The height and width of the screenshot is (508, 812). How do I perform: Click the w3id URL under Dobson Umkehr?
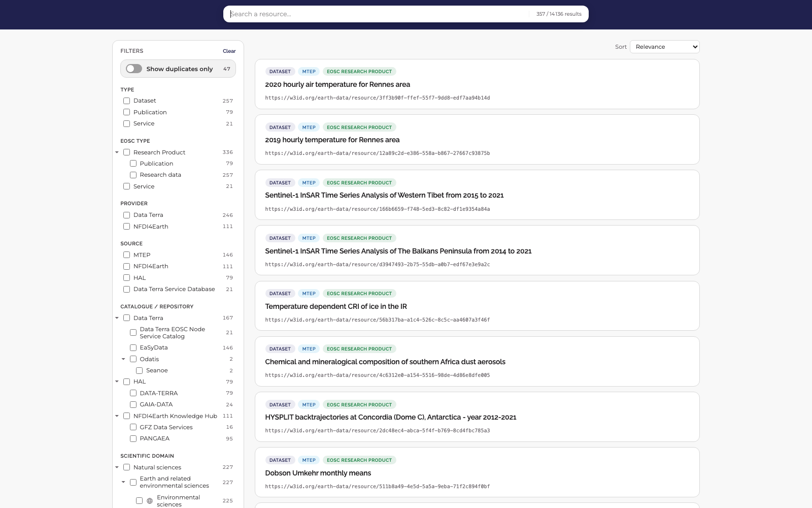(378, 486)
